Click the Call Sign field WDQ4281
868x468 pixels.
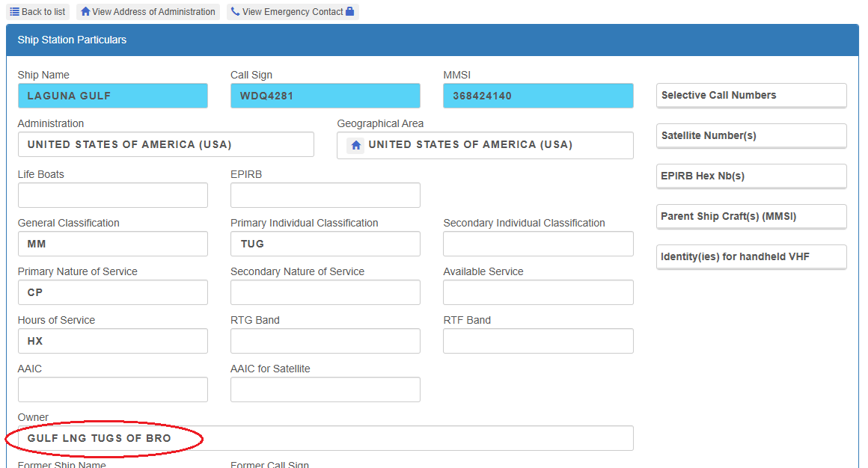tap(325, 96)
